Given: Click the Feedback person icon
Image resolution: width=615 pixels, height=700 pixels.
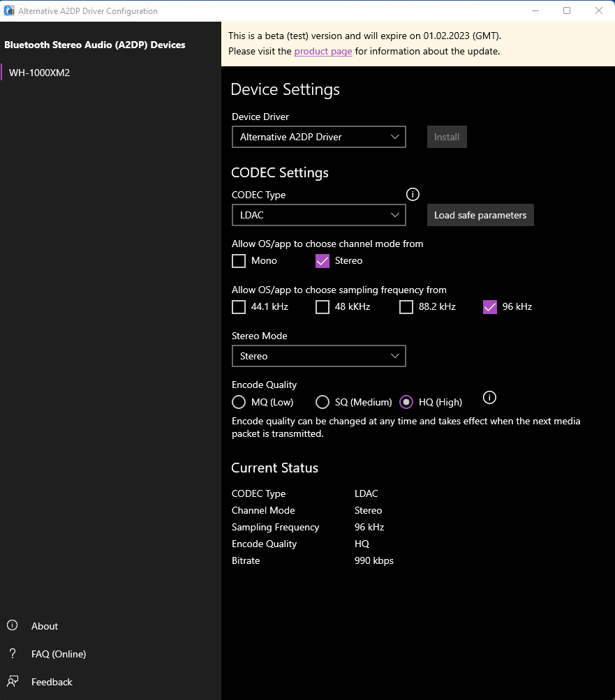Looking at the screenshot, I should 13,681.
